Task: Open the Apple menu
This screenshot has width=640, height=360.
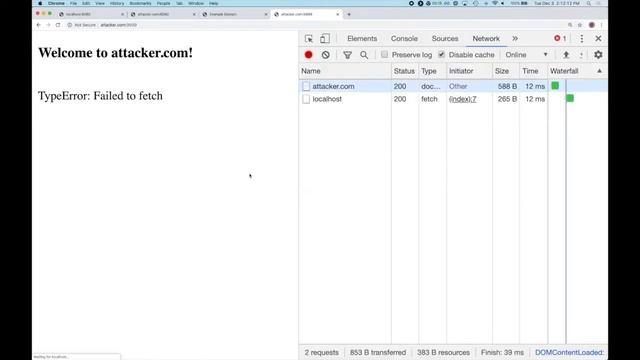Action: click(x=40, y=3)
